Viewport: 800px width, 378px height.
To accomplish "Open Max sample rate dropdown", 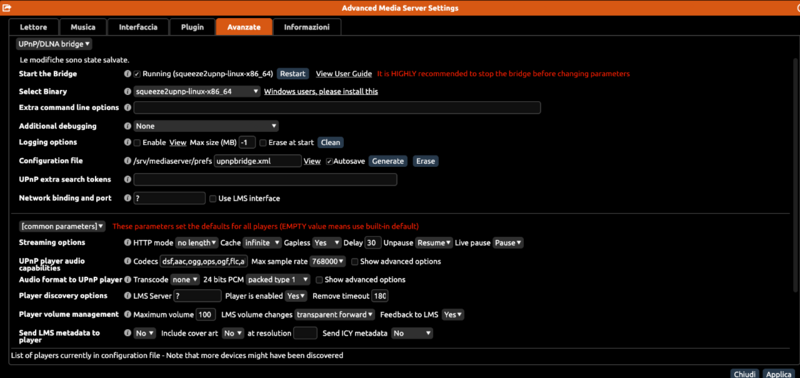I will (x=328, y=261).
